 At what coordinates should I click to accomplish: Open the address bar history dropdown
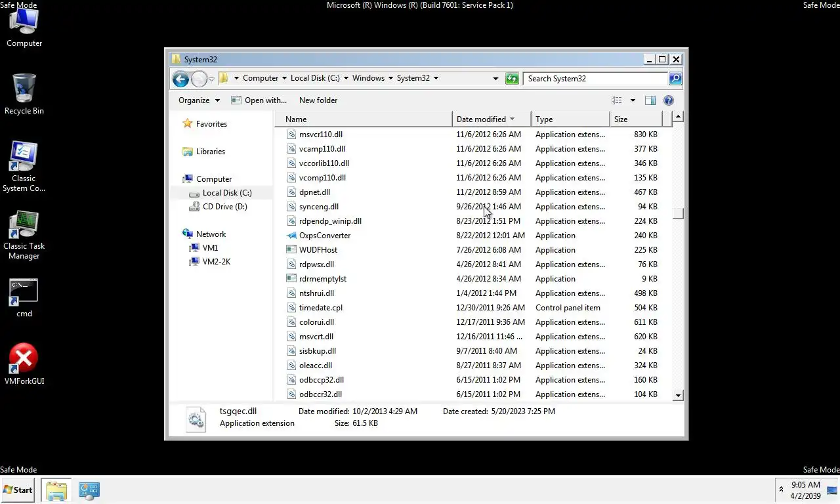495,79
